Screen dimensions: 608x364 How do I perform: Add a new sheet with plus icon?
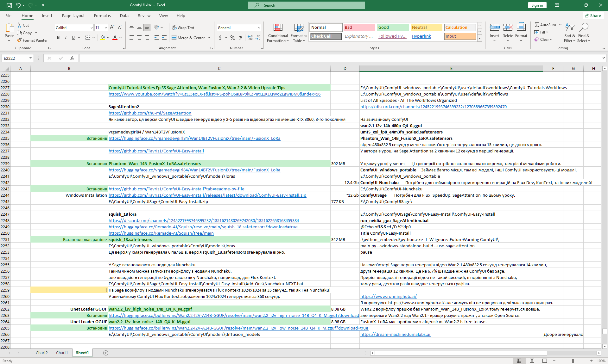(106, 353)
